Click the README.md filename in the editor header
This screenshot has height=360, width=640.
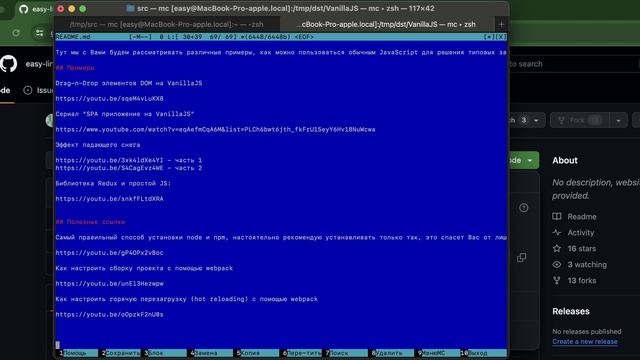[73, 37]
